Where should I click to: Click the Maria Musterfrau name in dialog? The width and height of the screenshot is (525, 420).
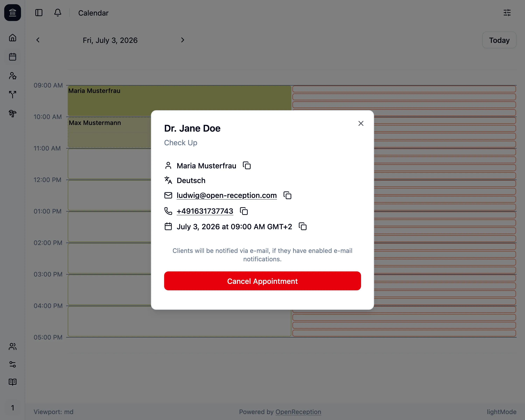click(206, 166)
